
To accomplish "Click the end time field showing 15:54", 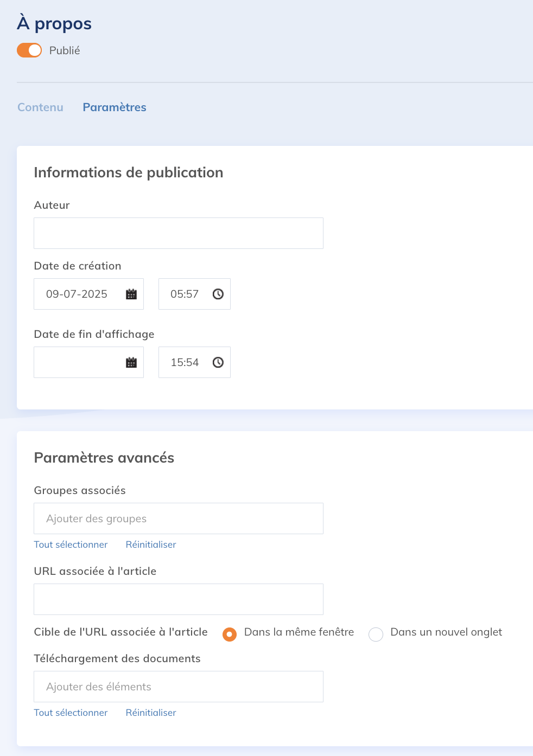I will click(194, 362).
